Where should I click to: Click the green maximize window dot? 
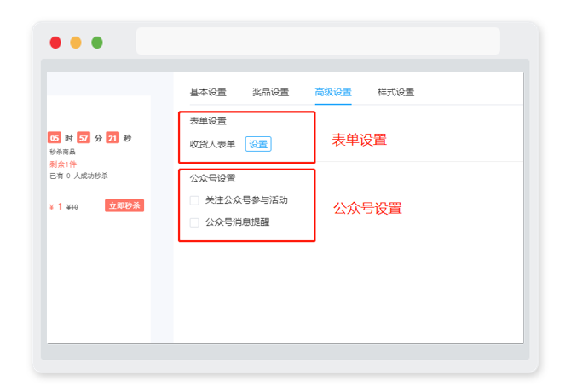pyautogui.click(x=97, y=43)
